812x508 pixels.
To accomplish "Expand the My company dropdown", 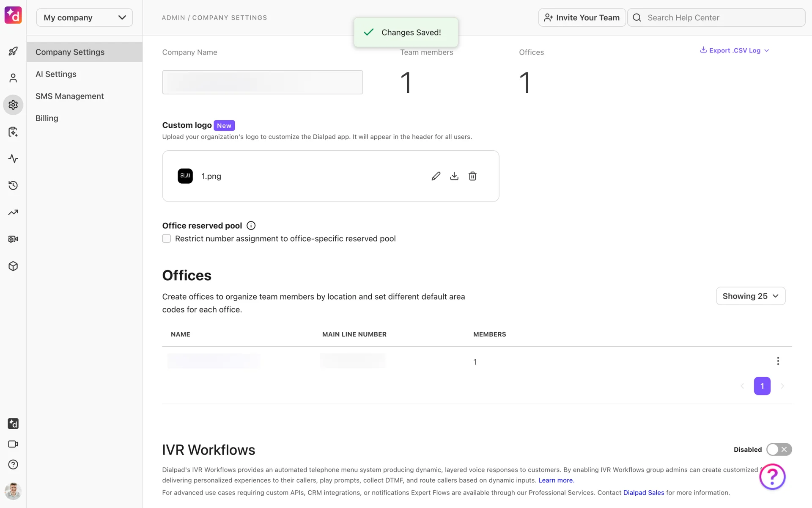I will coord(85,17).
